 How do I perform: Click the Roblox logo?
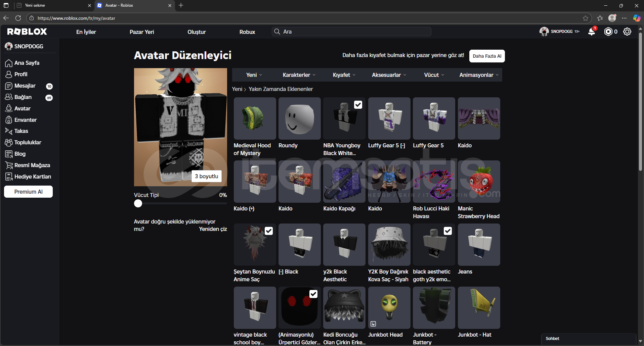pyautogui.click(x=27, y=32)
